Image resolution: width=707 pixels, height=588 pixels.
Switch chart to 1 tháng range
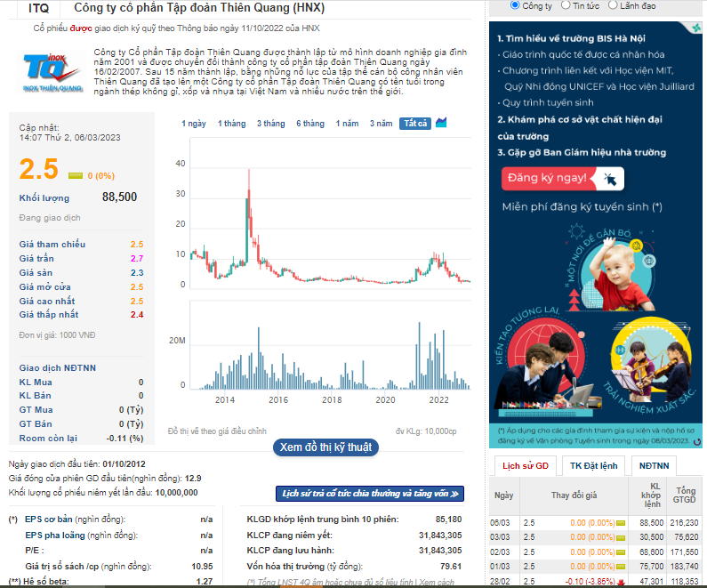(x=232, y=123)
